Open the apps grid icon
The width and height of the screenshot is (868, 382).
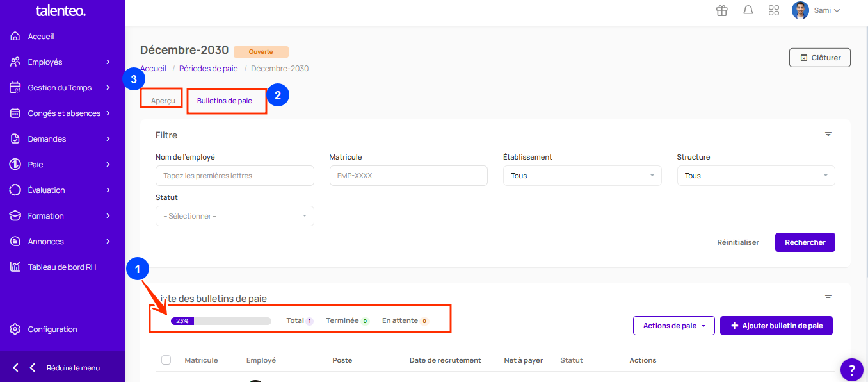[x=773, y=10]
